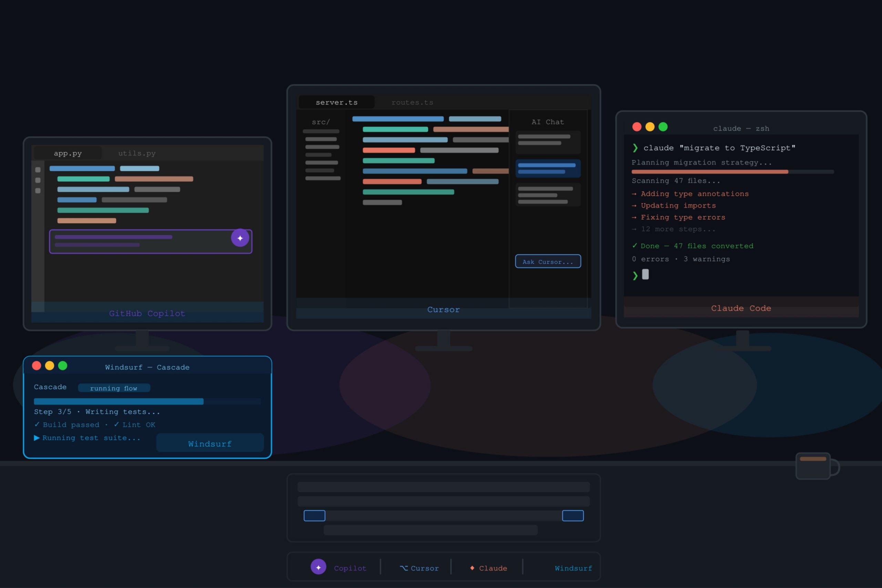
Task: Click the arrow beside Fixing type errors
Action: click(x=634, y=217)
